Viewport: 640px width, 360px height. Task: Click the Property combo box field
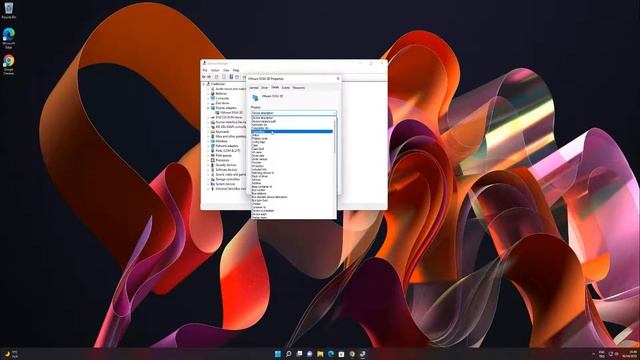click(x=294, y=113)
